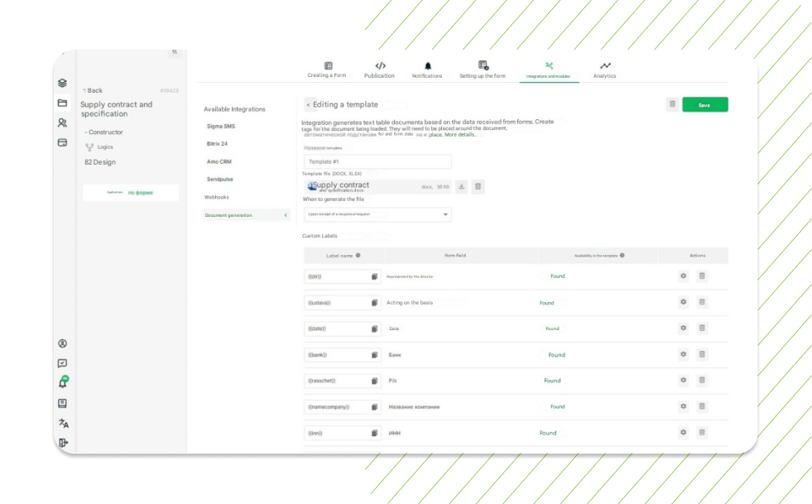Collapse the sidebar with double chevron
812x504 pixels.
pyautogui.click(x=175, y=51)
